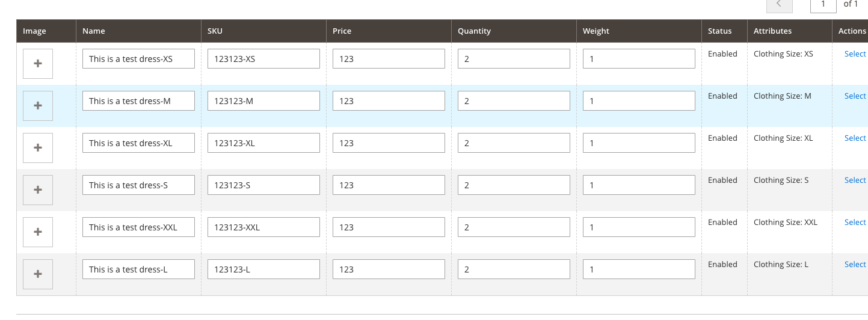Focus SKU field 123123-S
Image resolution: width=868 pixels, height=320 pixels.
[263, 185]
